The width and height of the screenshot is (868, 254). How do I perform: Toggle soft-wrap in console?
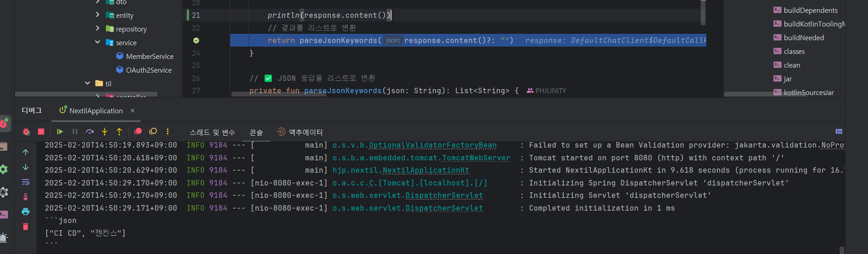[26, 182]
